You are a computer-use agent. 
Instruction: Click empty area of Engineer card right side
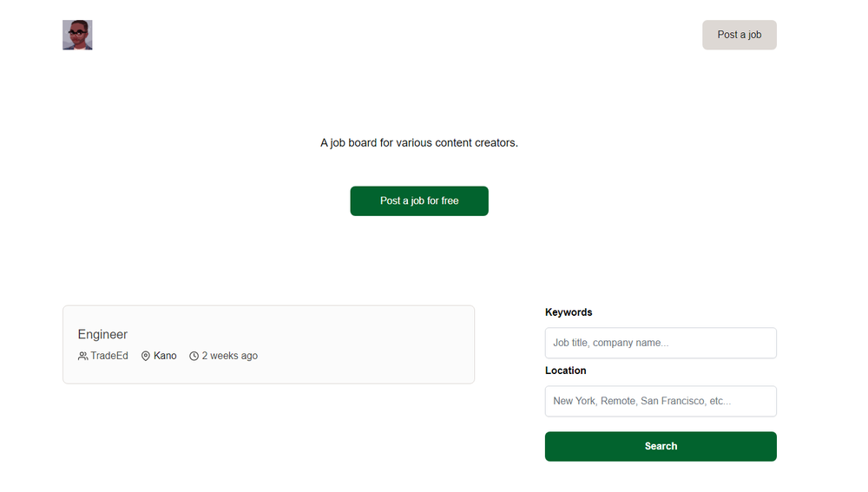377,344
